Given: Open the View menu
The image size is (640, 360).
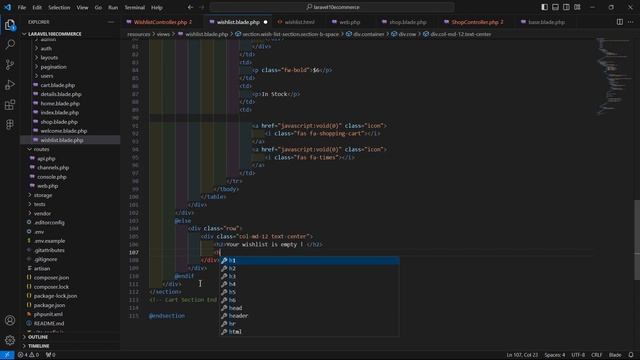Looking at the screenshot, I should coord(82,7).
